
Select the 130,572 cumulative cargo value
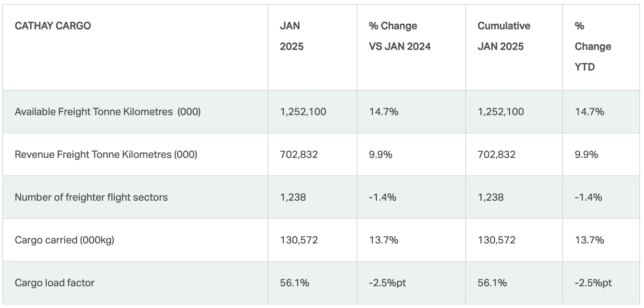click(x=496, y=240)
